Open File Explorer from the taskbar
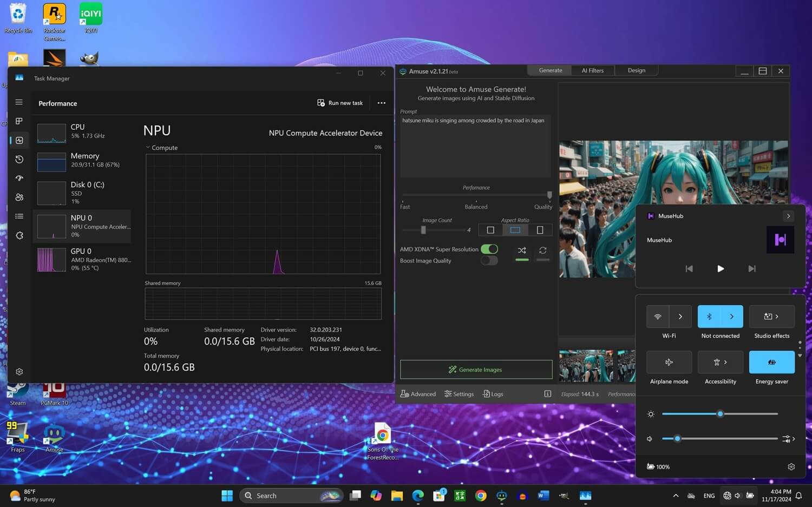812x507 pixels. [x=397, y=496]
